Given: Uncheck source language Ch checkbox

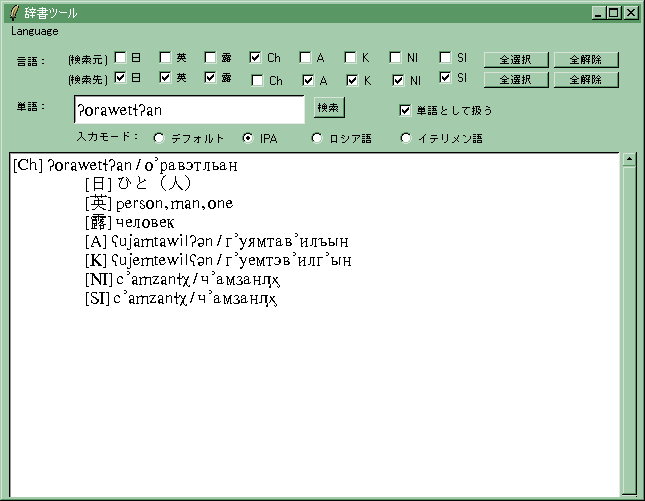Looking at the screenshot, I should click(x=255, y=57).
